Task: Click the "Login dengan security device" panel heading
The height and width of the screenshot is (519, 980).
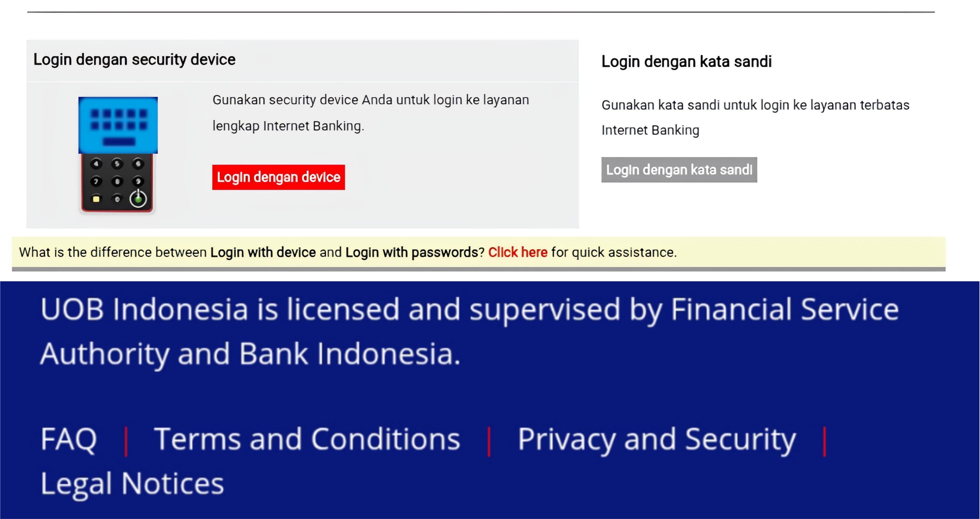Action: pyautogui.click(x=134, y=60)
